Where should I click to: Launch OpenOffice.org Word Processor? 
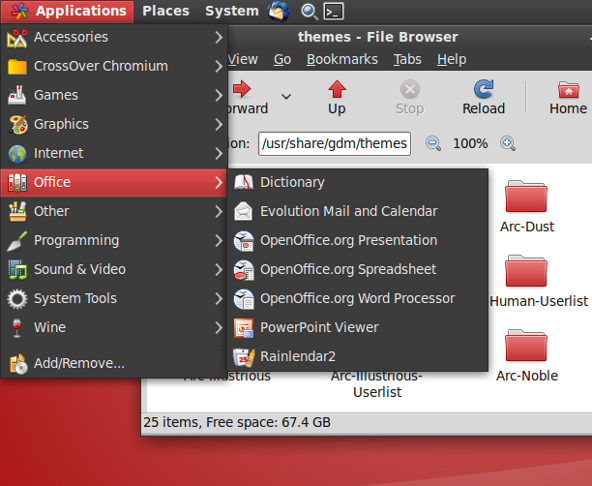(x=357, y=299)
